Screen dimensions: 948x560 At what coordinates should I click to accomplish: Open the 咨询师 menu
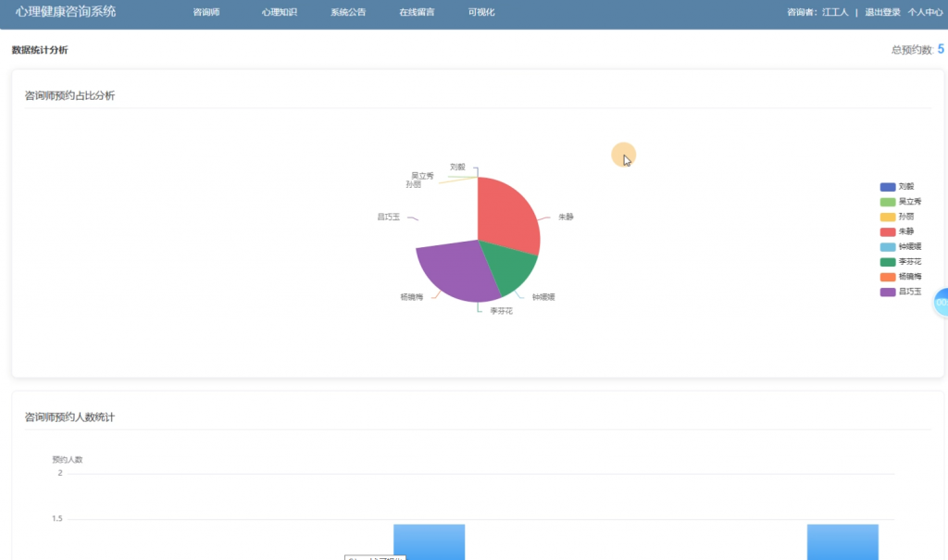point(206,12)
